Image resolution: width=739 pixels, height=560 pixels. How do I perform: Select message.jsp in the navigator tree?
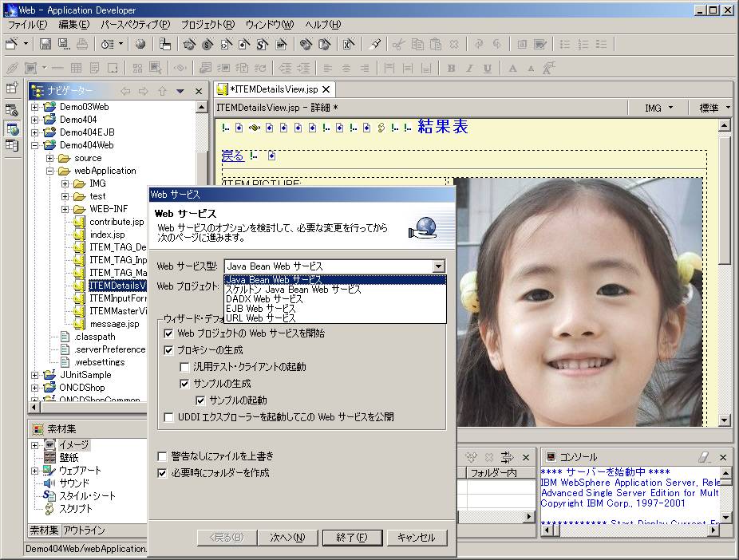(114, 324)
